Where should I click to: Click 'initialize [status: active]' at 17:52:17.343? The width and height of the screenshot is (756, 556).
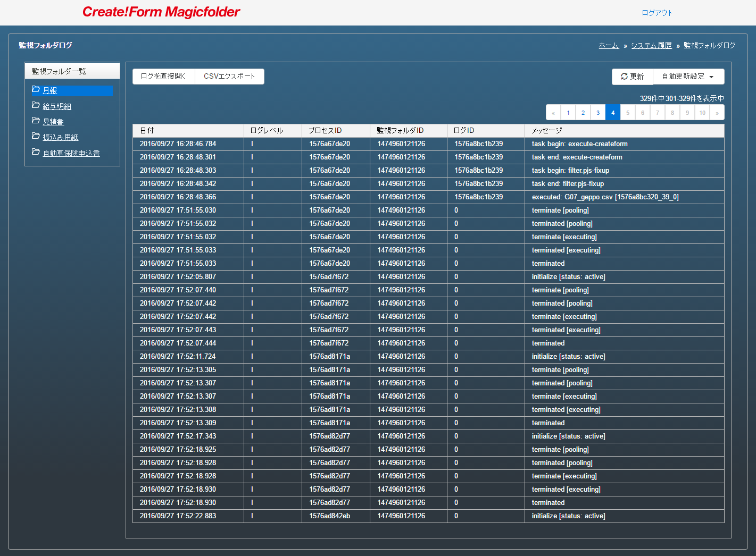point(569,436)
